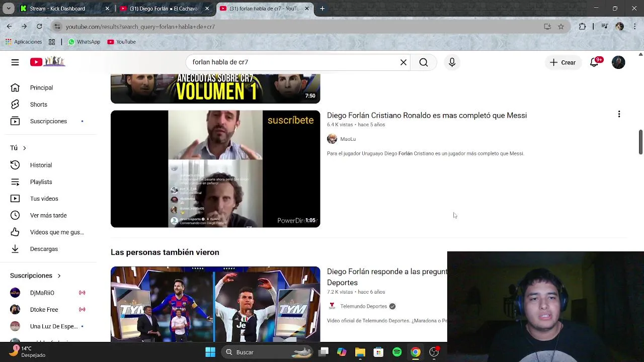
Task: Open video titled Ronaldo mas completó que Messi
Action: tap(427, 115)
